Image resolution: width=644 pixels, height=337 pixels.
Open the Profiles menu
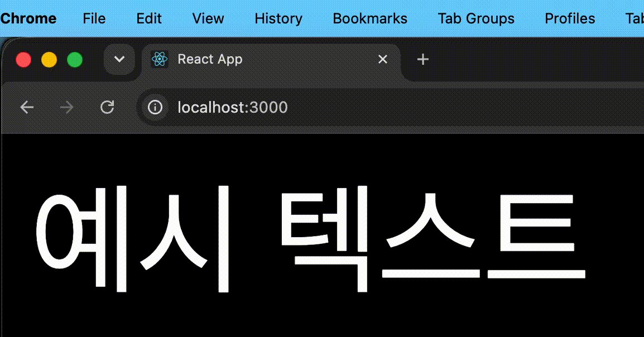pyautogui.click(x=570, y=18)
